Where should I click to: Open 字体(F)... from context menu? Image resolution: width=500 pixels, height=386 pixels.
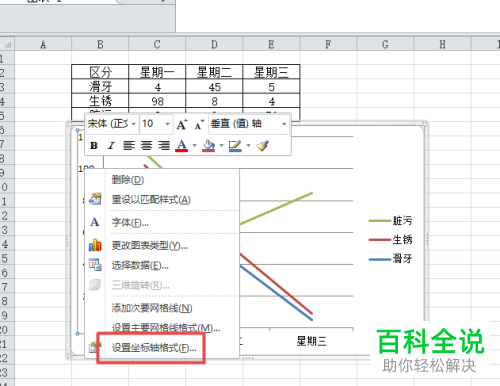162,222
